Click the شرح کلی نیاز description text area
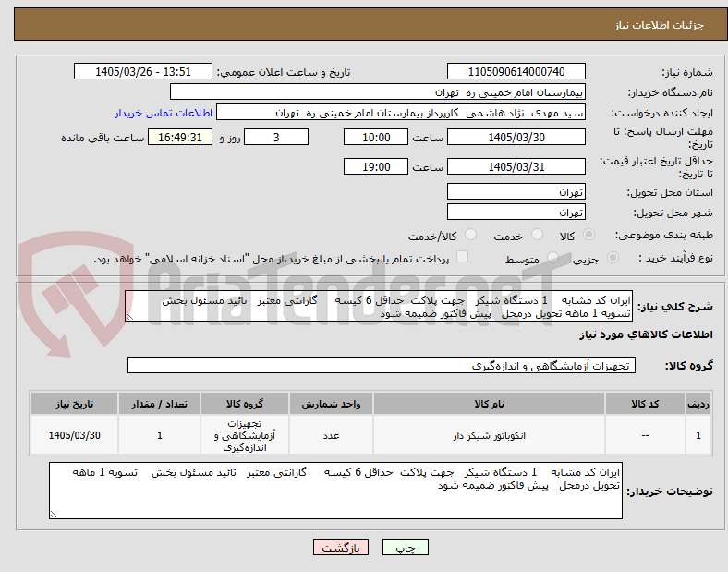The image size is (728, 572). [379, 307]
